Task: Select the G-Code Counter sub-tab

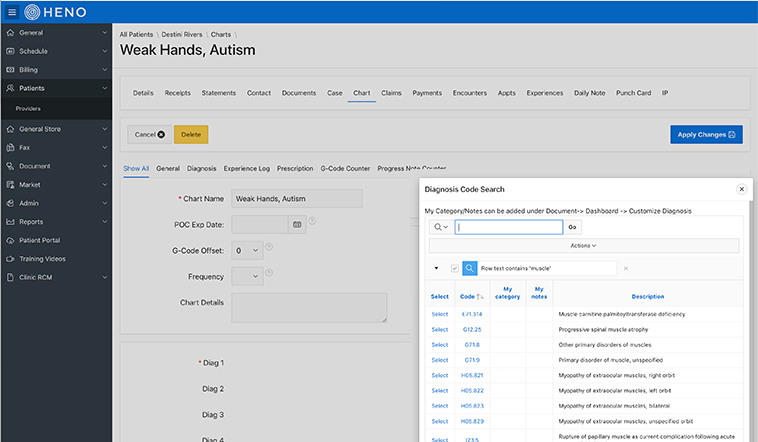Action: [x=345, y=168]
